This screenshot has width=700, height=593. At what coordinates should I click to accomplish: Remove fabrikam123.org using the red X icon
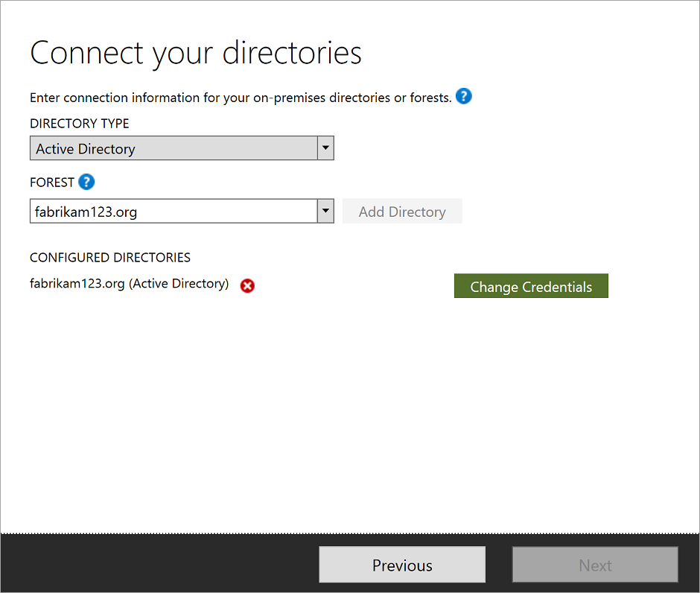coord(247,285)
